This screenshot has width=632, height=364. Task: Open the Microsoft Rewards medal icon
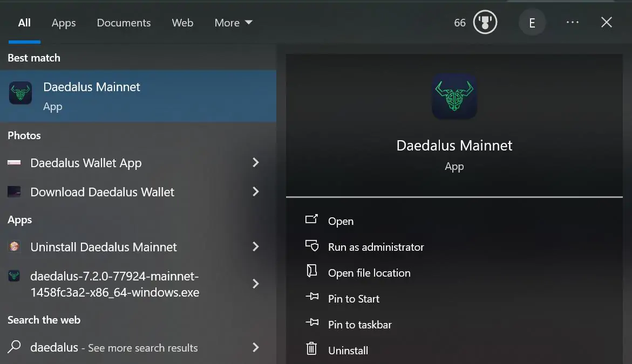485,22
